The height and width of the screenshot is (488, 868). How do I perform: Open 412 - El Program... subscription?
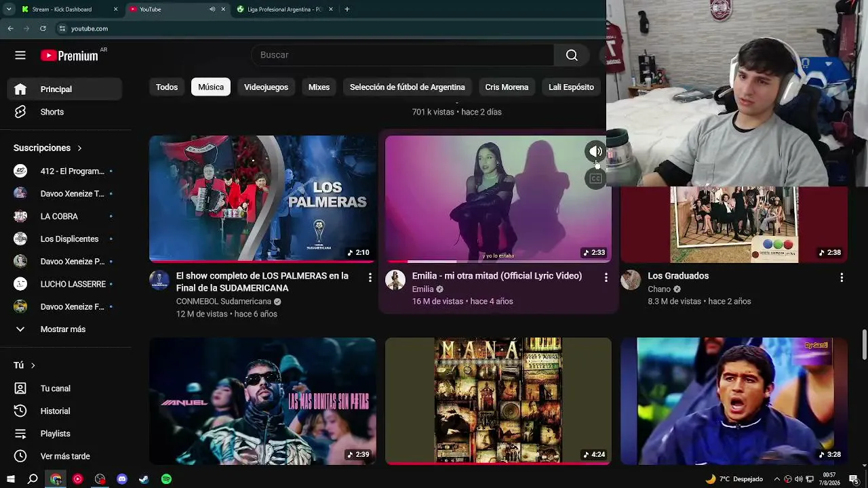pyautogui.click(x=65, y=171)
